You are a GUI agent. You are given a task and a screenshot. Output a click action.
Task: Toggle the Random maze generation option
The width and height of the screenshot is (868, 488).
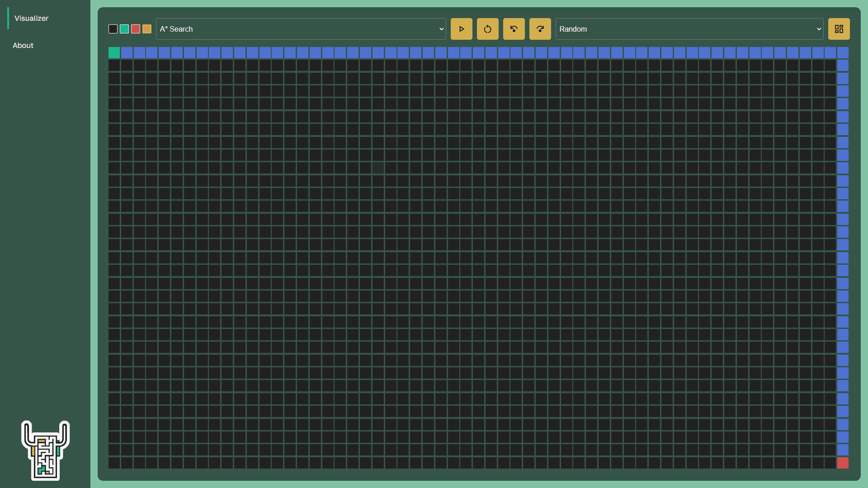[x=839, y=28]
